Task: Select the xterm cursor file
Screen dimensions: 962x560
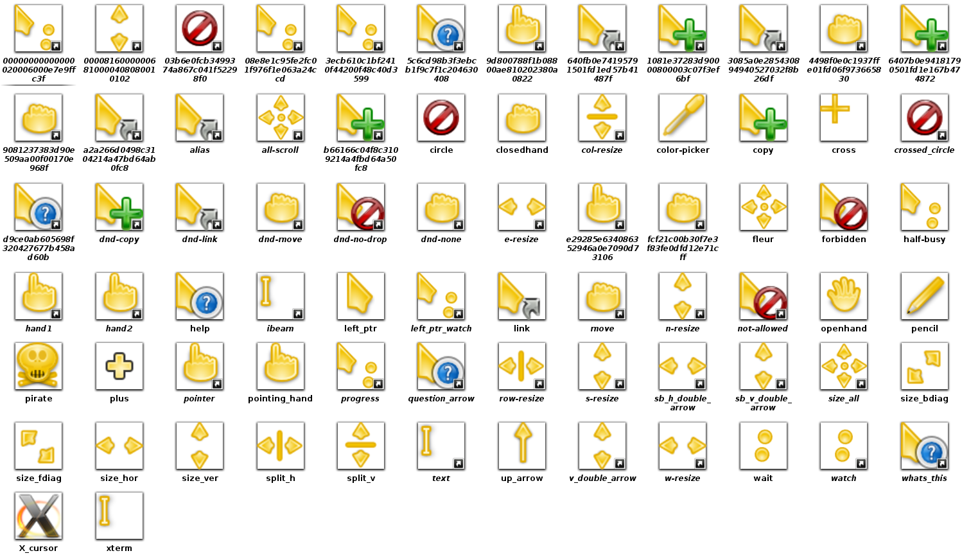Action: pyautogui.click(x=119, y=516)
